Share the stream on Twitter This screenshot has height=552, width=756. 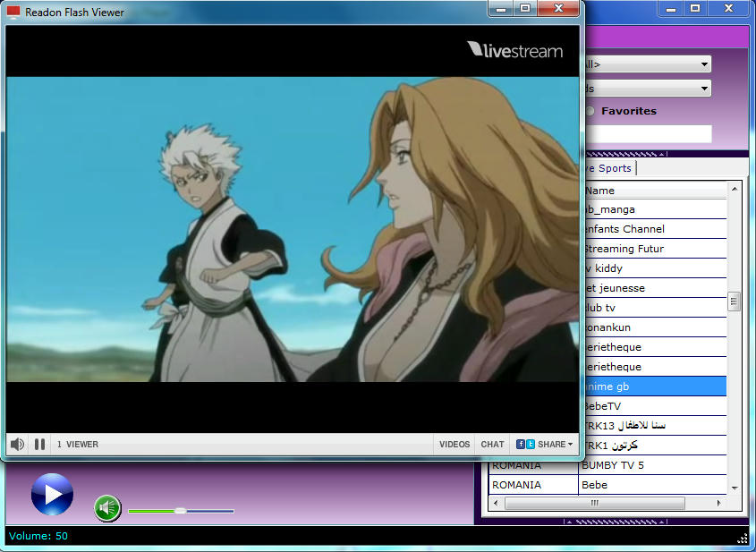531,444
